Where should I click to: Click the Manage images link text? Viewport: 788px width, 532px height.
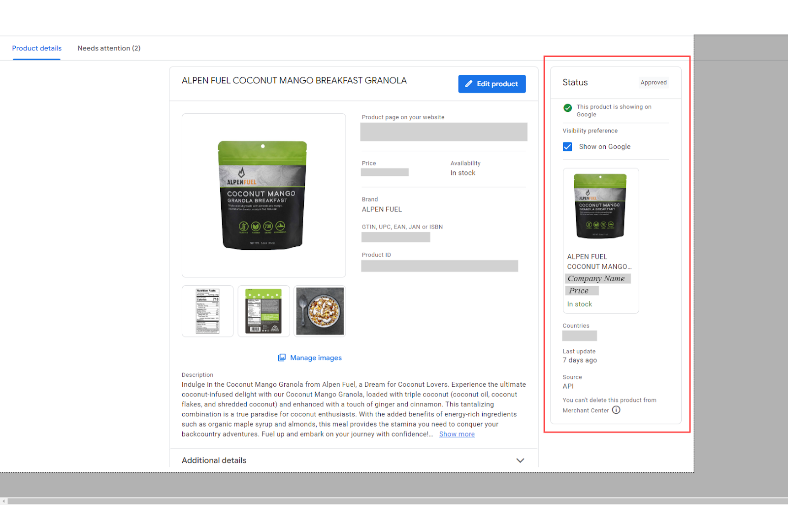tap(316, 358)
